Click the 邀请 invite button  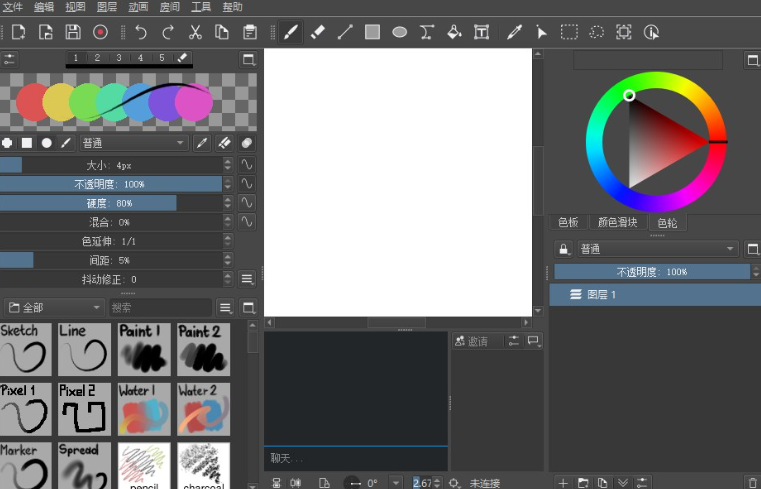478,341
